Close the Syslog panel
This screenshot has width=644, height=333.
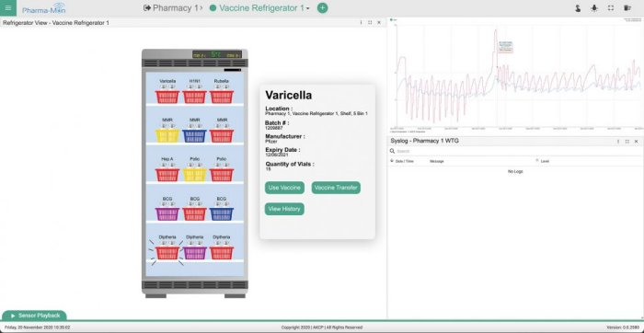[637, 142]
